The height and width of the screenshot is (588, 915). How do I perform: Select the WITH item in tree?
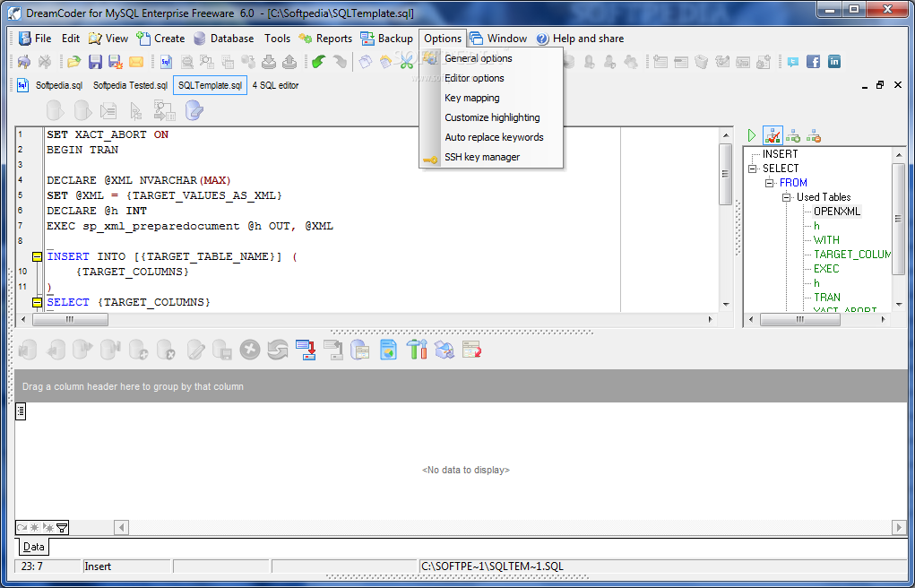pyautogui.click(x=826, y=240)
